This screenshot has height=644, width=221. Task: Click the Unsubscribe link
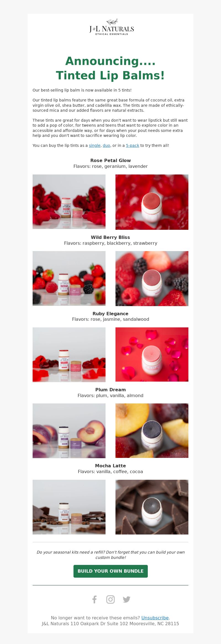(155, 618)
